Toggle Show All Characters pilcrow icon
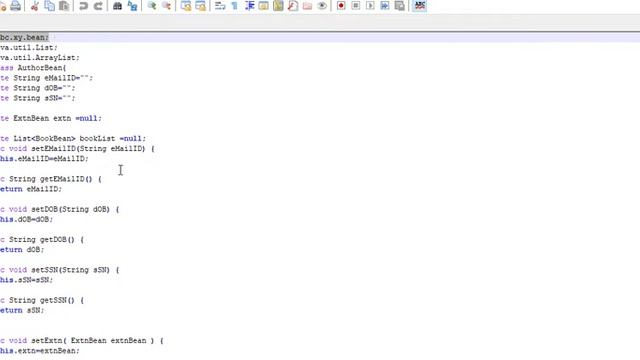 (235, 6)
